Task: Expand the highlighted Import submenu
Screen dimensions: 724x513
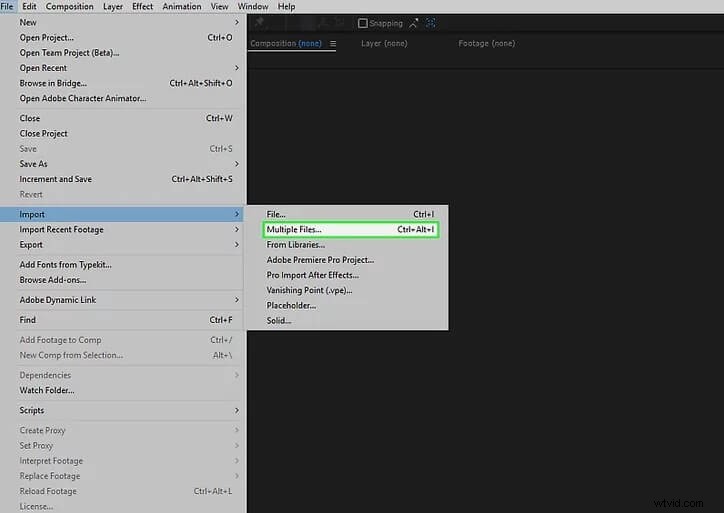Action: point(122,214)
